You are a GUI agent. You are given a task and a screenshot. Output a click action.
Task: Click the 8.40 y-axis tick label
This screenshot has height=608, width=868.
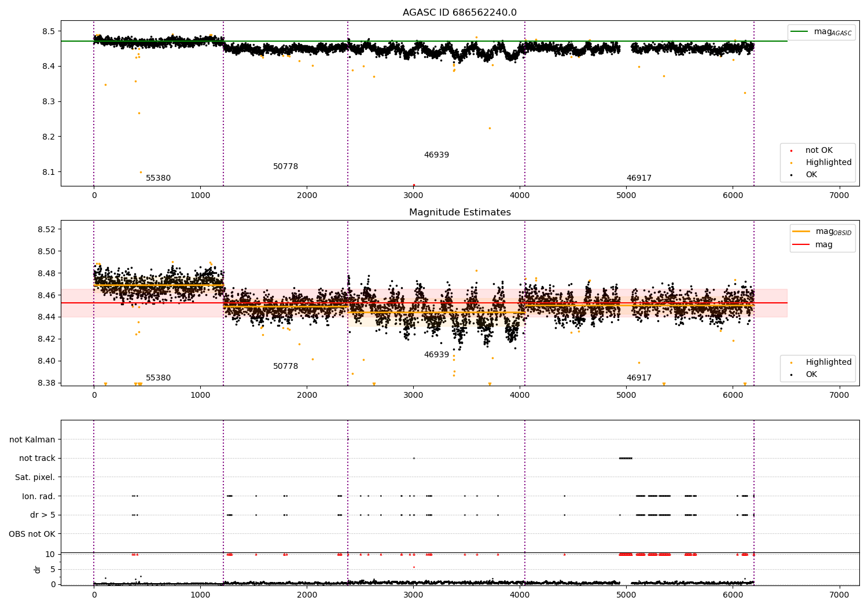pos(46,361)
